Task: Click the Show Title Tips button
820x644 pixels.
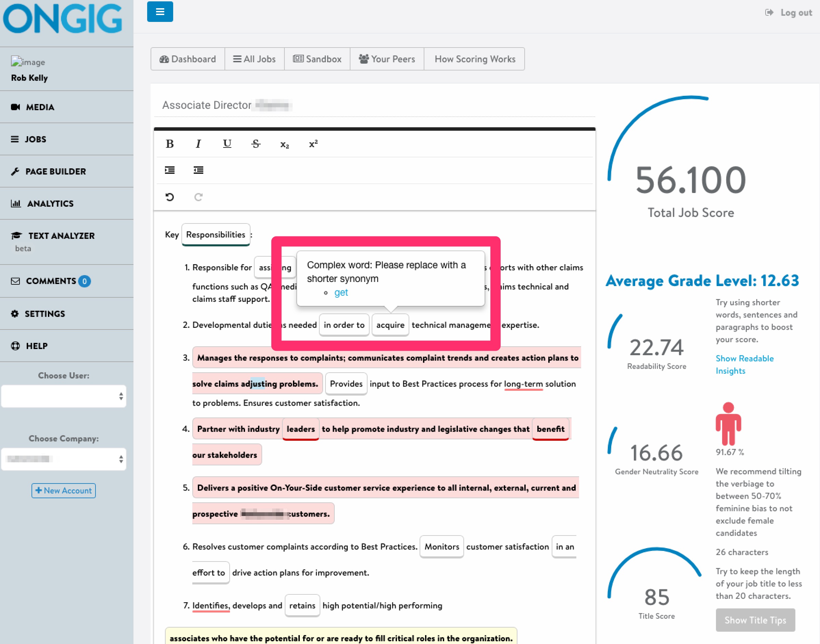Action: 756,620
